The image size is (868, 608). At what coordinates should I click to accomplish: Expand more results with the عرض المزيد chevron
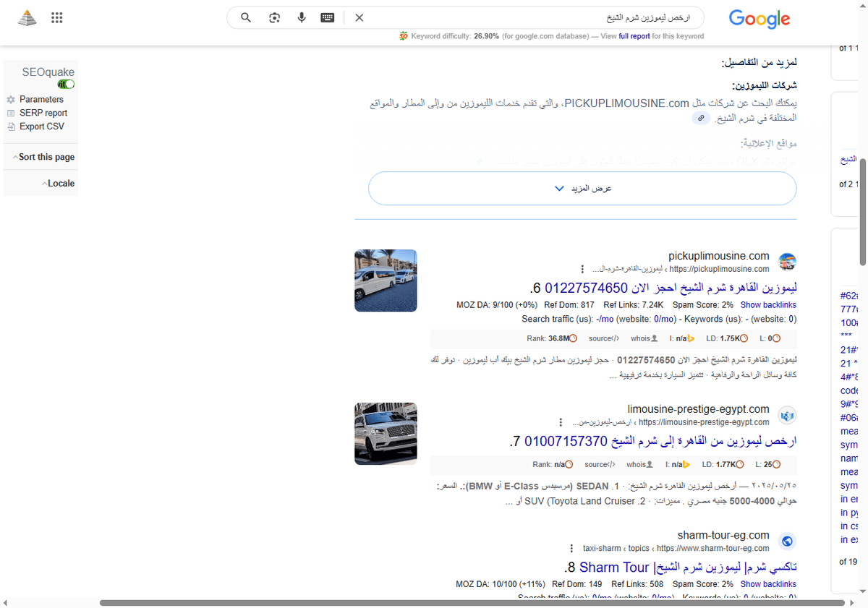(558, 188)
